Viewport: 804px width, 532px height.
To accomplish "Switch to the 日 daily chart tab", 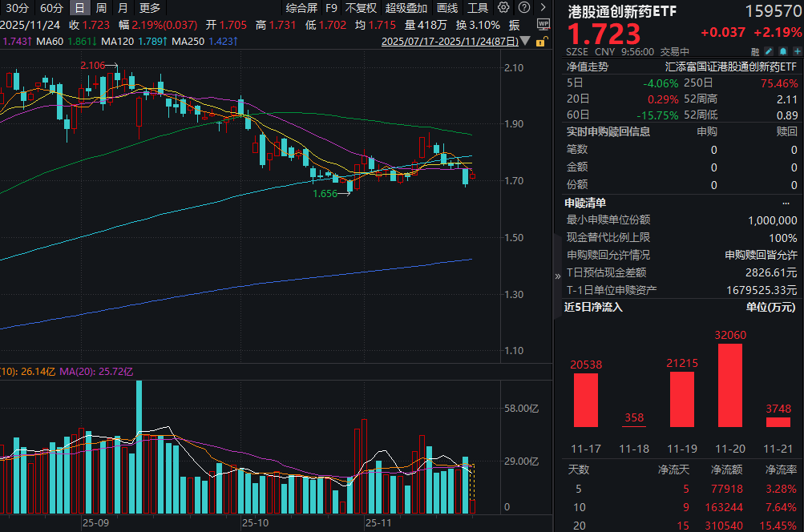I will tap(79, 8).
